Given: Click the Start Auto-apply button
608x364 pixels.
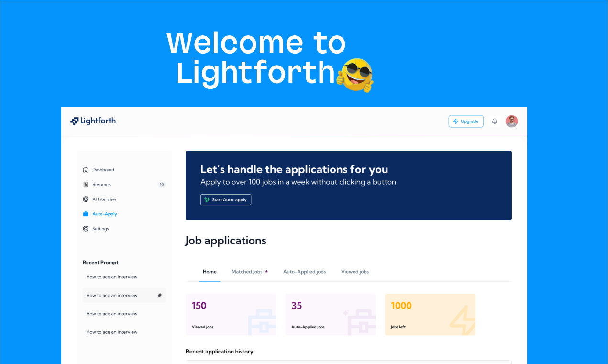Looking at the screenshot, I should pyautogui.click(x=226, y=200).
